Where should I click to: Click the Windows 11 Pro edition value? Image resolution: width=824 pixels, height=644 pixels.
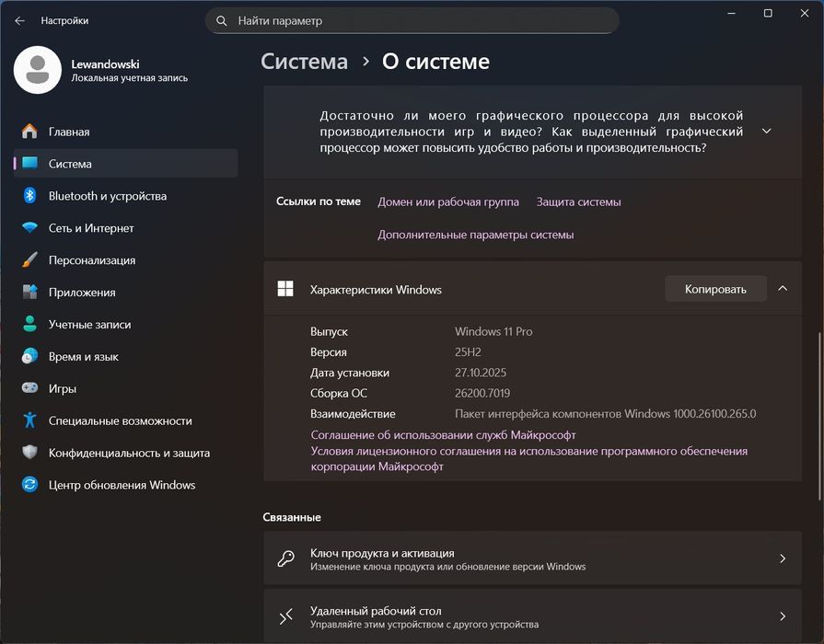coord(493,331)
